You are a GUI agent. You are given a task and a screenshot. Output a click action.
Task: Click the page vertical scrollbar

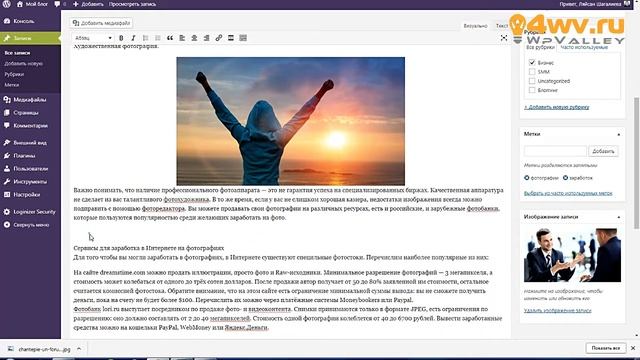(x=637, y=163)
